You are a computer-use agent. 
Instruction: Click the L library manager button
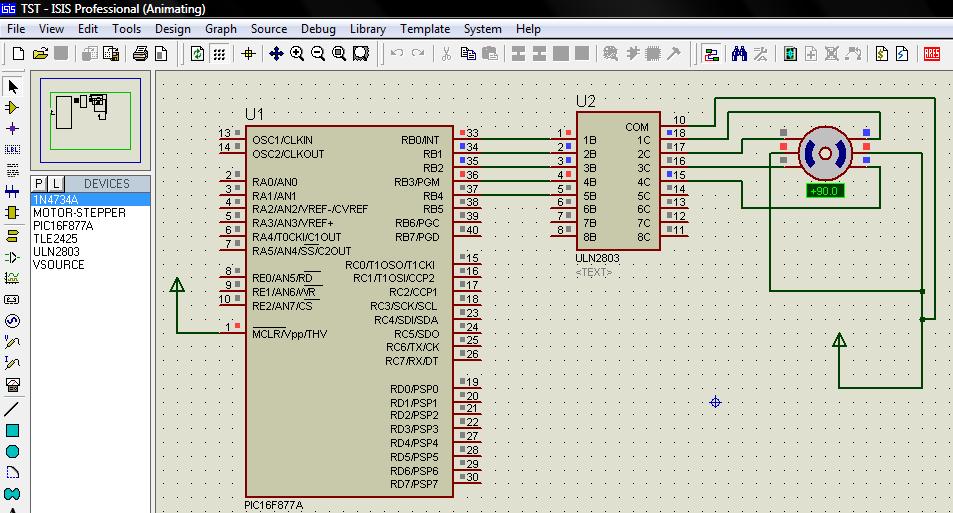[56, 184]
